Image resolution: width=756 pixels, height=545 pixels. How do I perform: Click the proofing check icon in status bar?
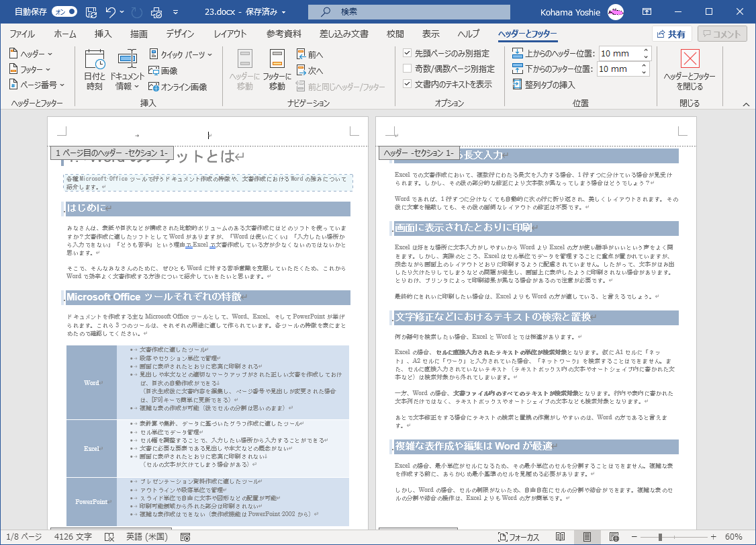point(109,537)
